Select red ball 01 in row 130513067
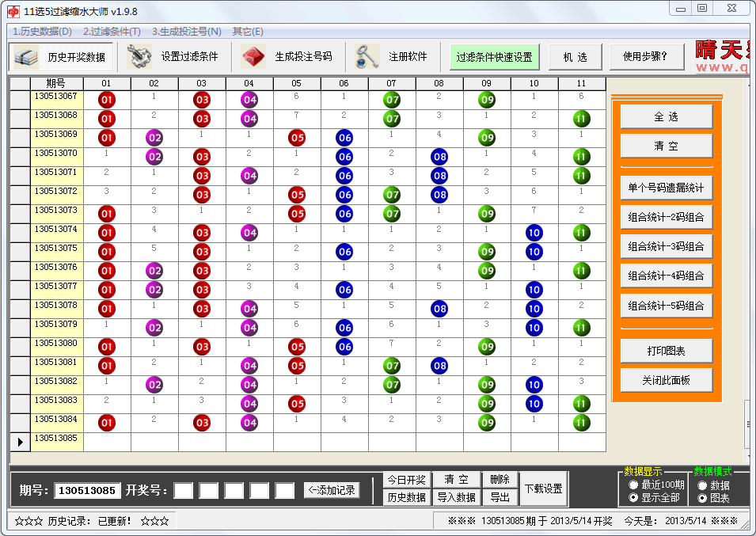 (x=107, y=100)
